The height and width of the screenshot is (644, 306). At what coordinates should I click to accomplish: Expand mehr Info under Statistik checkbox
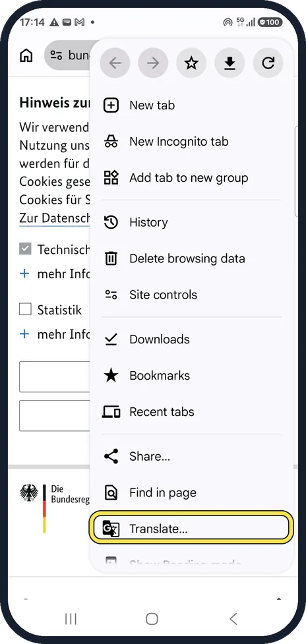(x=54, y=334)
